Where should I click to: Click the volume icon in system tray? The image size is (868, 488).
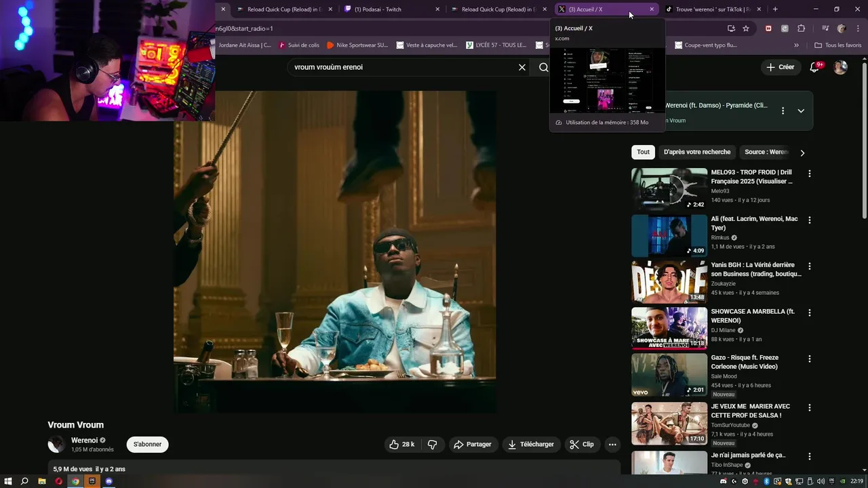[x=821, y=481]
